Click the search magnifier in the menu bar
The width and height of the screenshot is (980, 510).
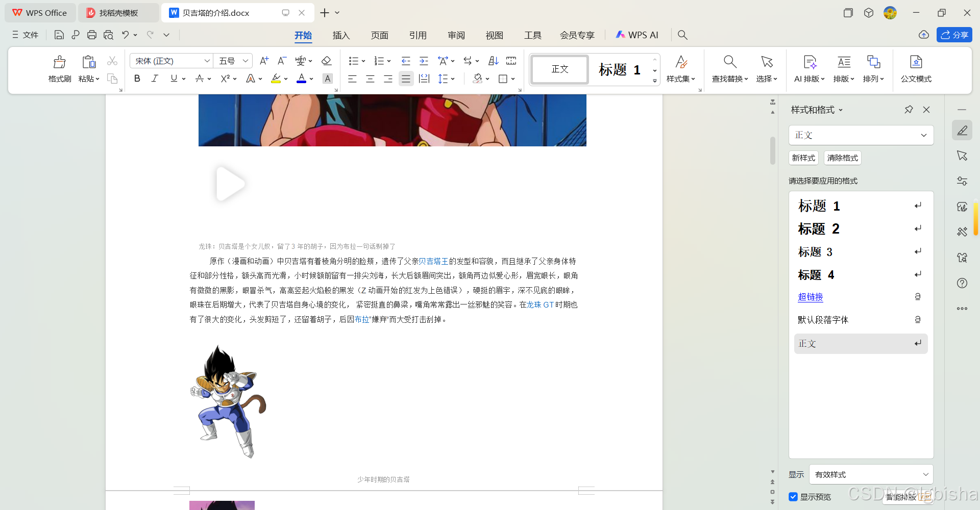[682, 35]
